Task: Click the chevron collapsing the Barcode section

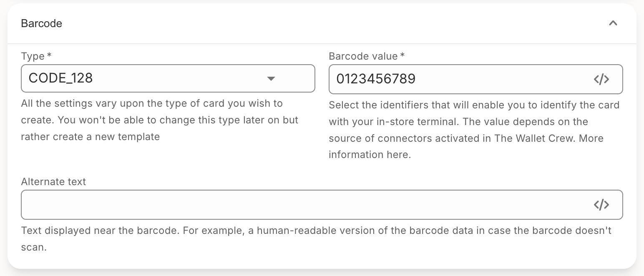Action: 613,23
